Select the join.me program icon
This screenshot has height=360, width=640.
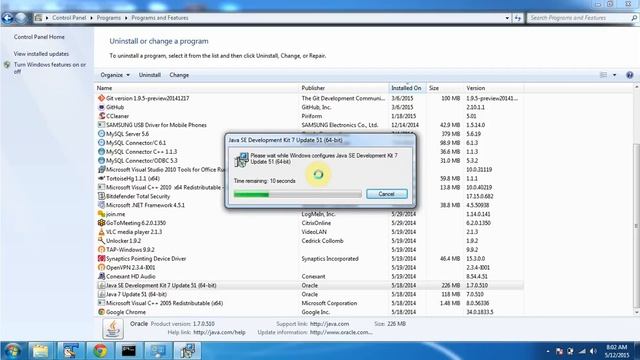coord(101,214)
